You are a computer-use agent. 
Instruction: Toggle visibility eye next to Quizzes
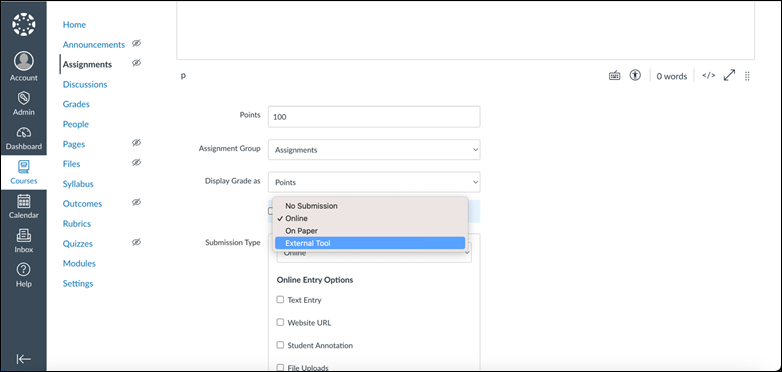(136, 242)
